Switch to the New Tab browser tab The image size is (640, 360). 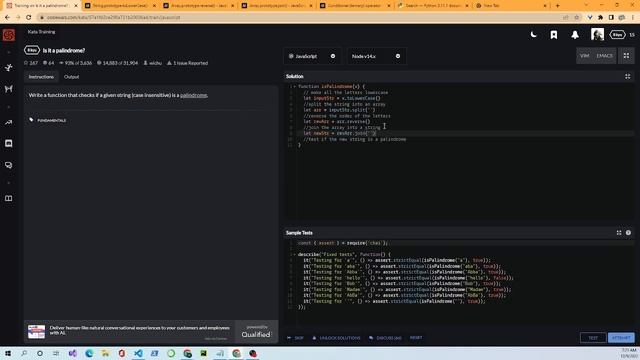[x=512, y=6]
